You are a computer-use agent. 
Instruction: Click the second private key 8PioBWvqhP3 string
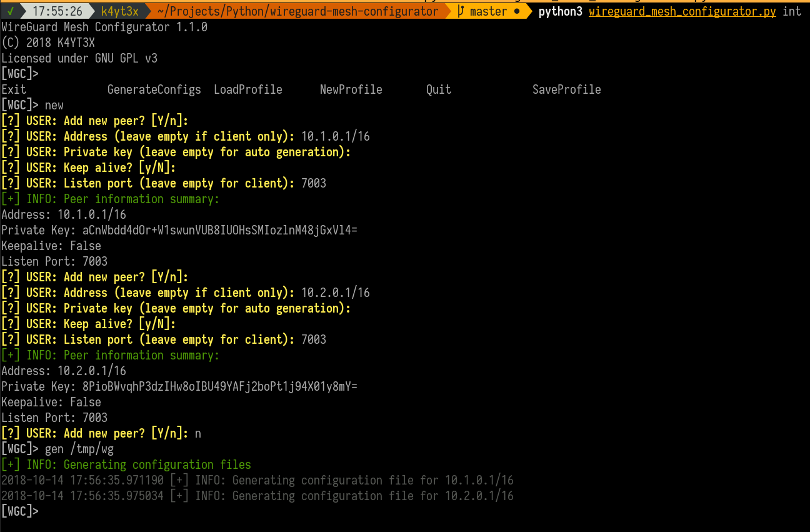click(x=220, y=386)
